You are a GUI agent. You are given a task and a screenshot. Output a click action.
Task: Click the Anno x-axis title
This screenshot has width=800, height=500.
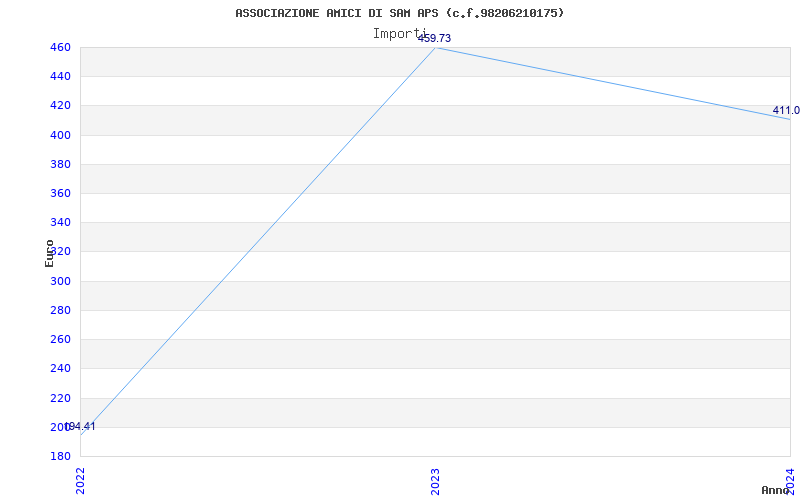pos(775,490)
